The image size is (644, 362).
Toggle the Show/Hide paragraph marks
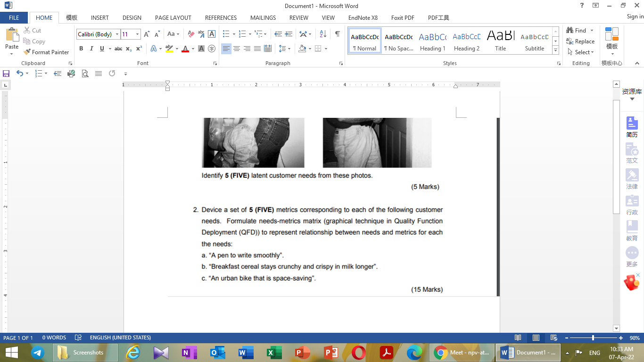coord(336,34)
